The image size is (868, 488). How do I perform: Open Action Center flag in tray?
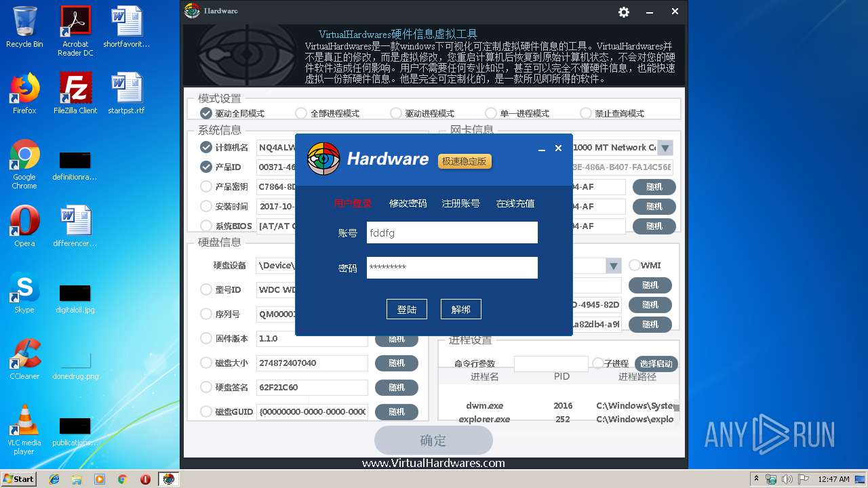coord(804,479)
